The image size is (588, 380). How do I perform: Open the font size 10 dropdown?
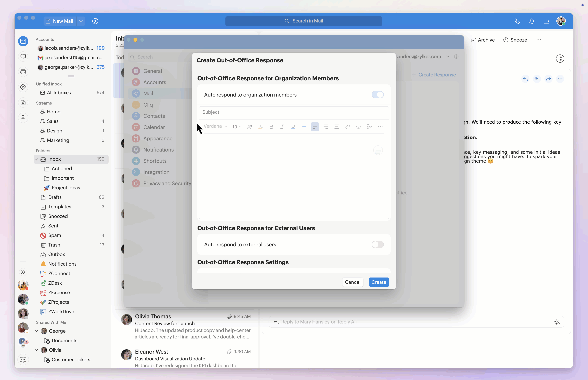click(x=237, y=127)
